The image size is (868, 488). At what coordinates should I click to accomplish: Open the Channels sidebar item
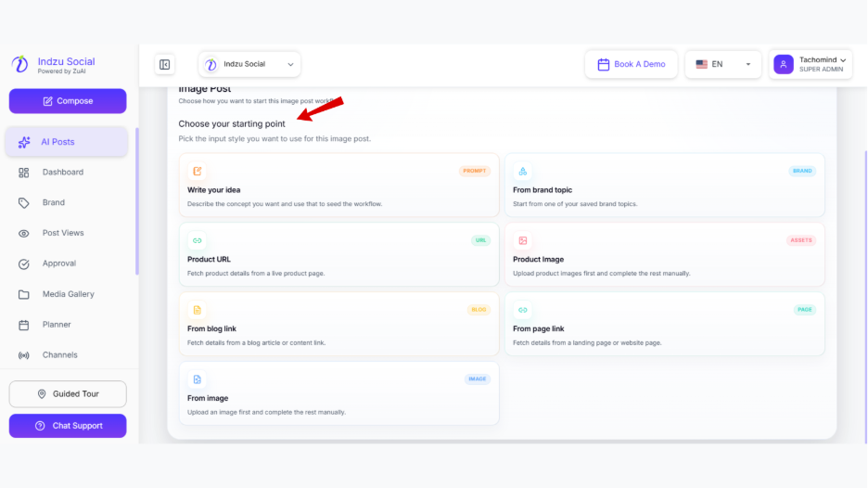tap(67, 355)
